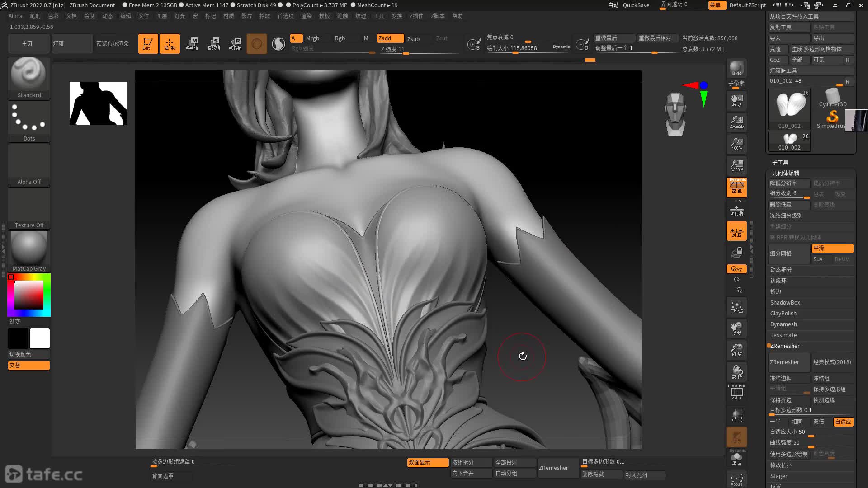Select the Zoom2D tool

pyautogui.click(x=736, y=122)
